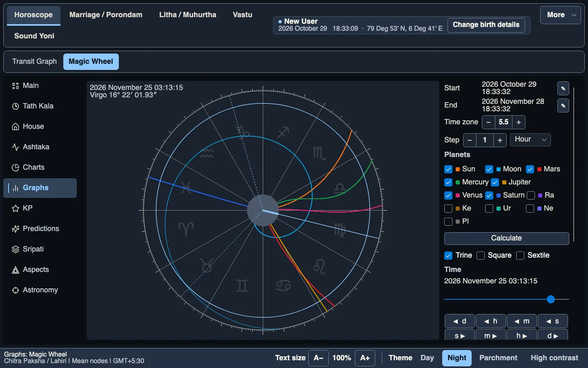This screenshot has width=588, height=368.
Task: Enable the Ur planet checkbox
Action: 489,209
